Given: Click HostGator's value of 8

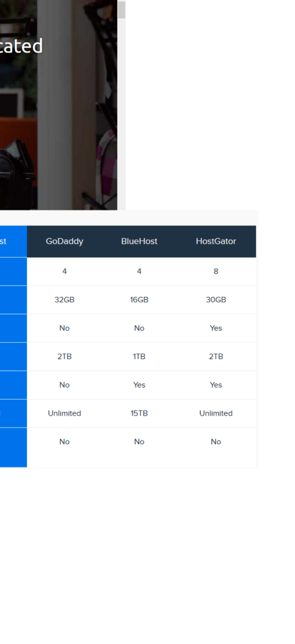Looking at the screenshot, I should click(216, 271).
